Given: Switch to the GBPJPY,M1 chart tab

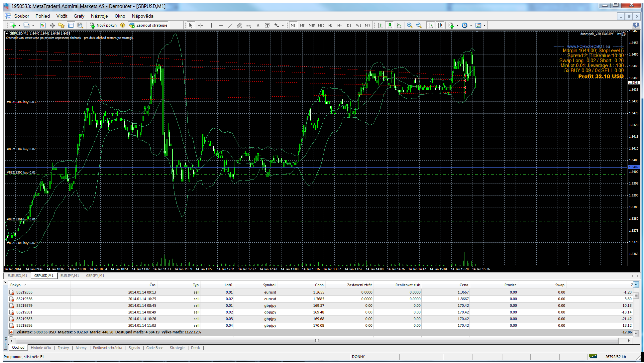Looking at the screenshot, I should coord(95,276).
